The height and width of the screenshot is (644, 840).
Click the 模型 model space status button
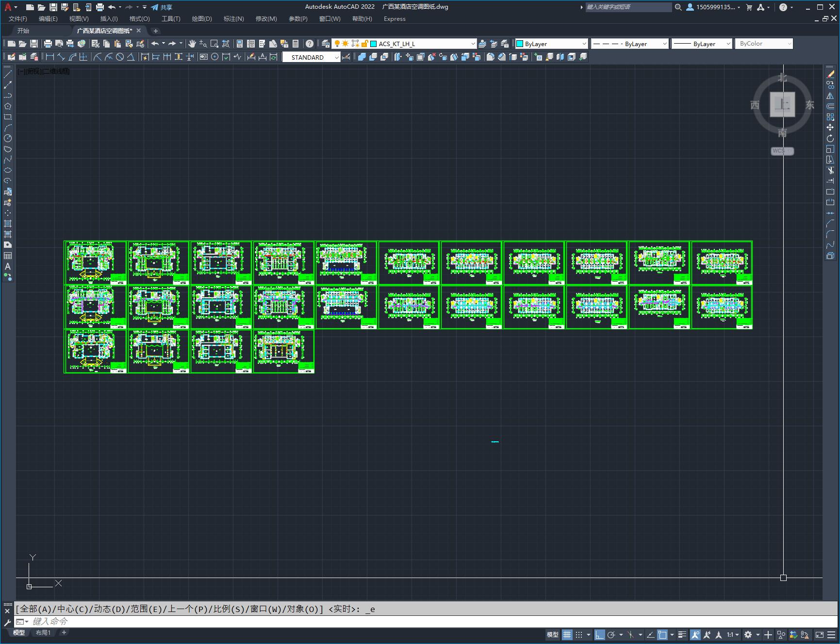point(553,634)
